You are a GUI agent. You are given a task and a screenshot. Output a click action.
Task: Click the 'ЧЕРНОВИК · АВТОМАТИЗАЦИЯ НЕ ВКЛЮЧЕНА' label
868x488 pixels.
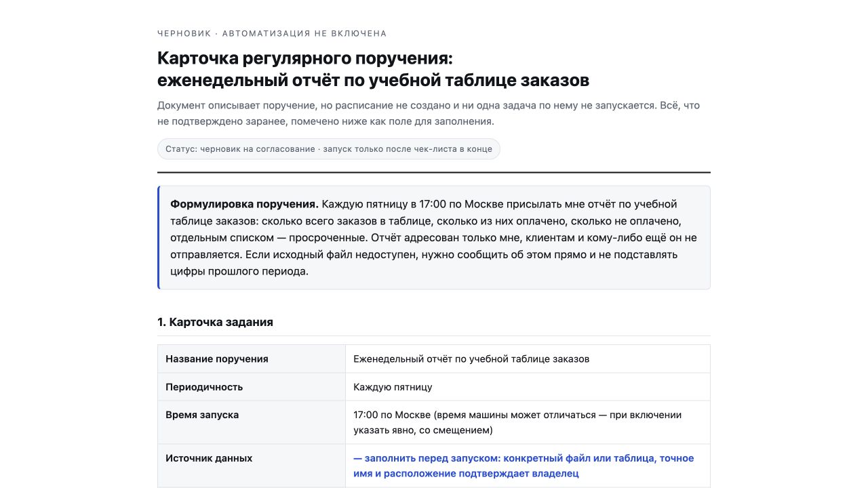[x=272, y=33]
